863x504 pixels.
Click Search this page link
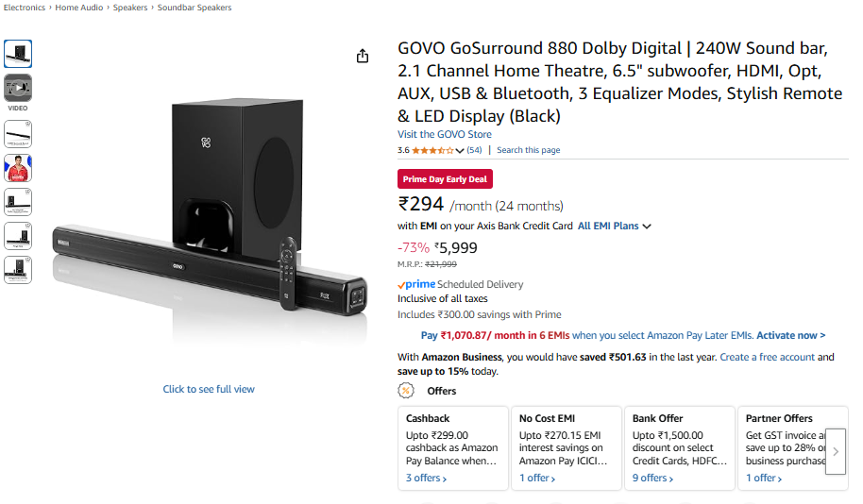pyautogui.click(x=528, y=150)
